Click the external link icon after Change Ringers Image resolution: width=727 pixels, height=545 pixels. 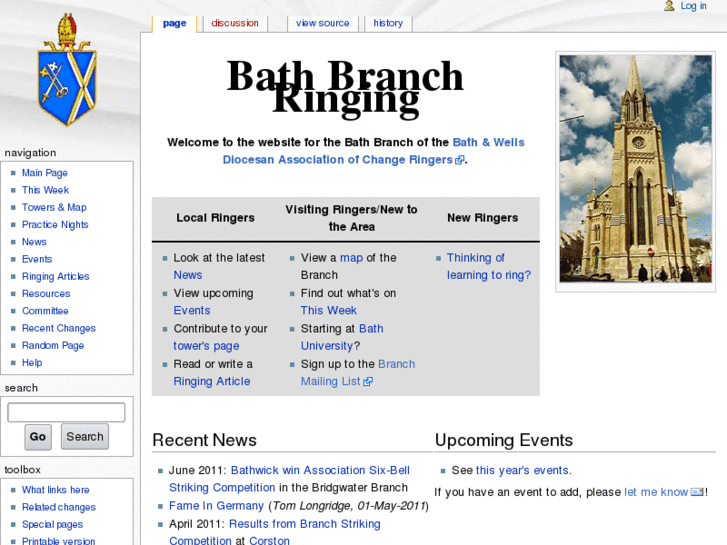pos(459,160)
